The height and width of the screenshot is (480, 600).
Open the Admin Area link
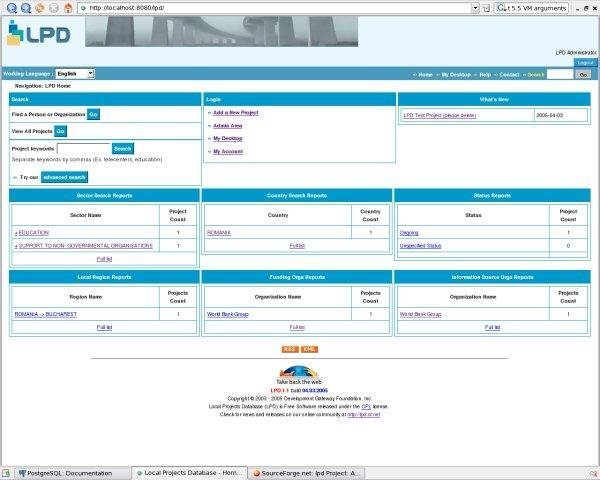pos(228,126)
